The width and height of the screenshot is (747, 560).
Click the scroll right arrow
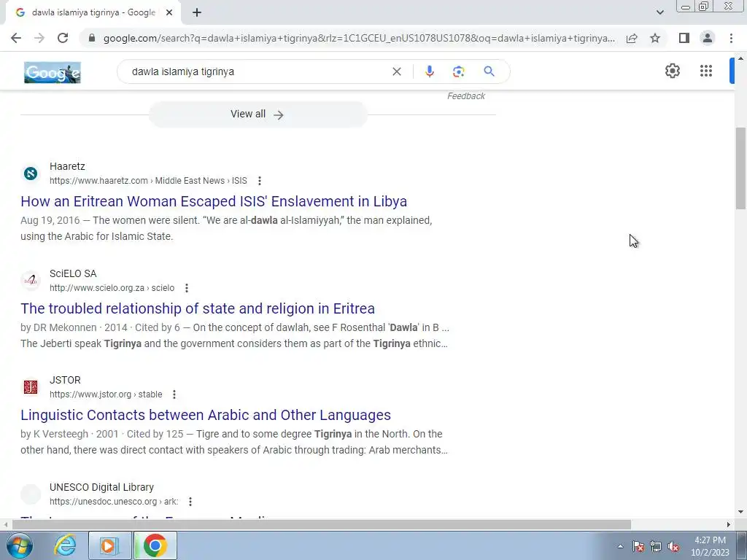click(729, 525)
